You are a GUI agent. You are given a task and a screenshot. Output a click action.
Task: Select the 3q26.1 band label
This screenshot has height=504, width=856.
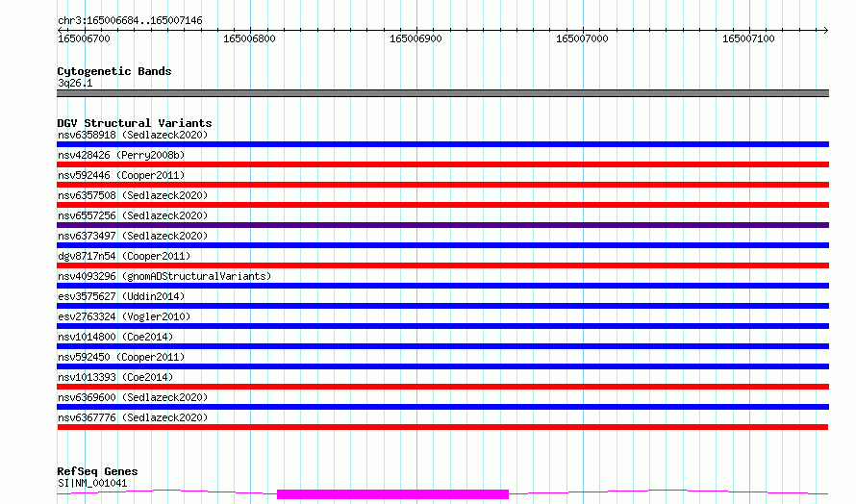[75, 83]
